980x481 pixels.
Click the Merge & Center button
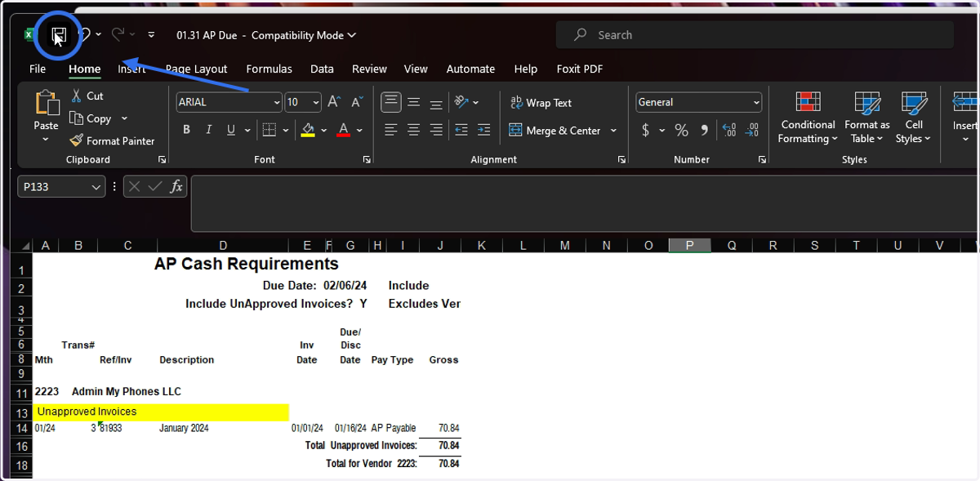(x=555, y=131)
